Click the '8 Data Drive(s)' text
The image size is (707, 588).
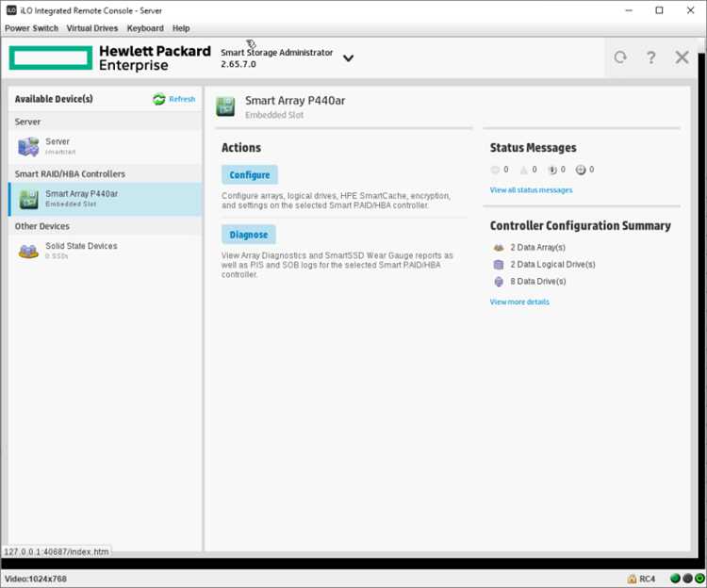538,281
